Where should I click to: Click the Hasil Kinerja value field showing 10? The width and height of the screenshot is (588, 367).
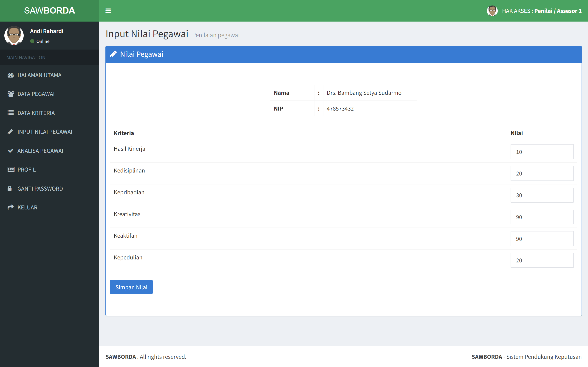[542, 151]
